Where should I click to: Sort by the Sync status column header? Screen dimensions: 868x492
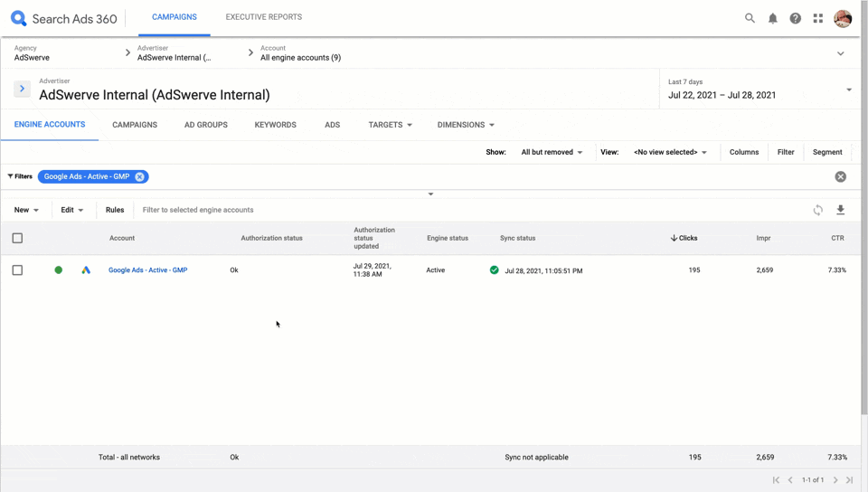[517, 238]
